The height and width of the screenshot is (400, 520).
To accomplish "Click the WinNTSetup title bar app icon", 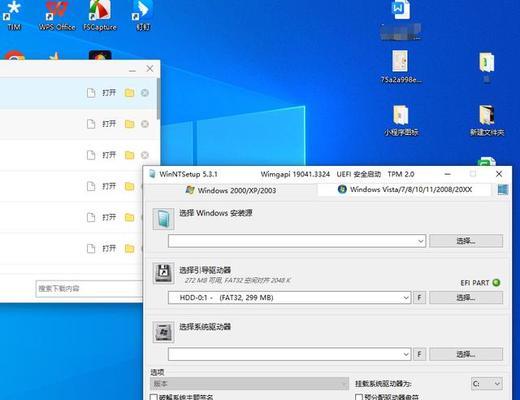I will (152, 174).
